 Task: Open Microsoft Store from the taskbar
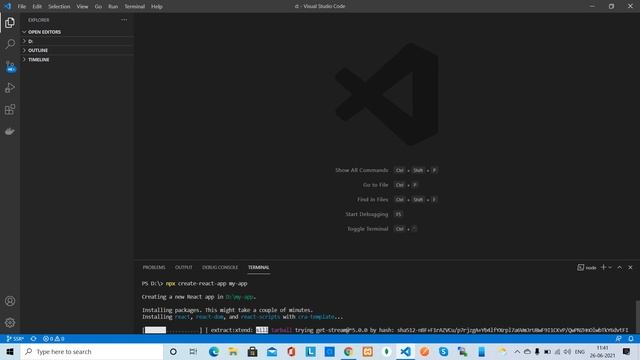(252, 351)
